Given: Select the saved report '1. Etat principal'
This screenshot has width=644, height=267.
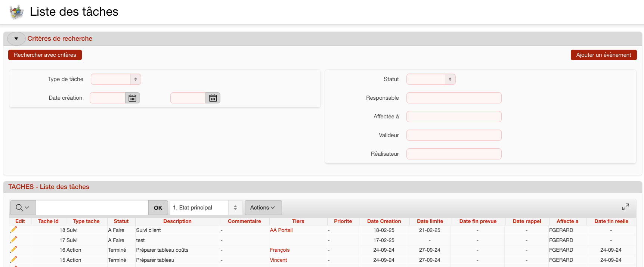Looking at the screenshot, I should (x=206, y=208).
